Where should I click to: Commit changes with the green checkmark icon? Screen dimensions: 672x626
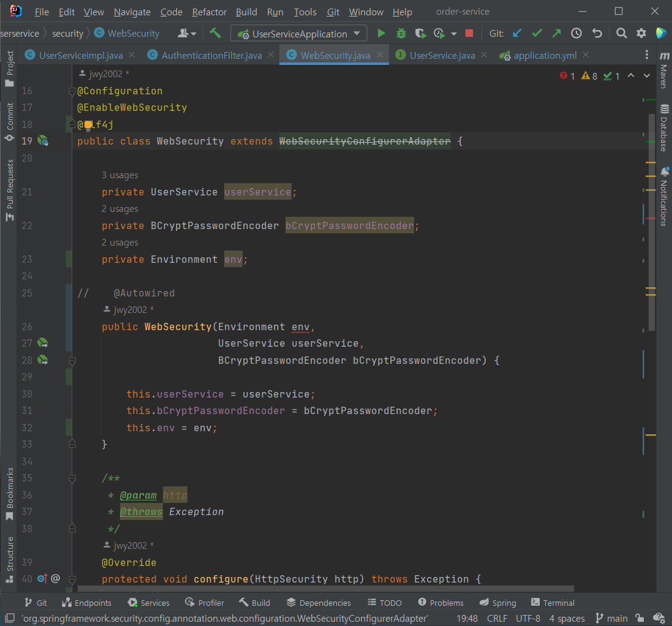(537, 34)
